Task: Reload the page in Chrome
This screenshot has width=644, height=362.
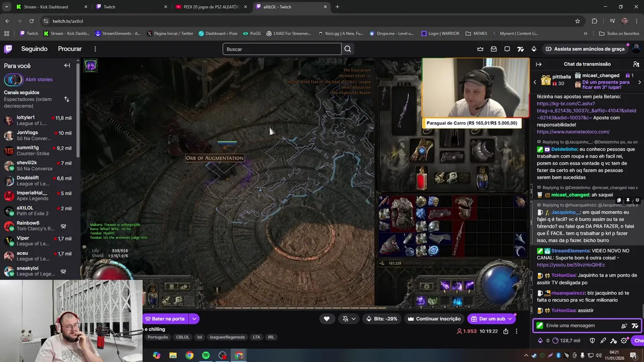Action: coord(31,21)
